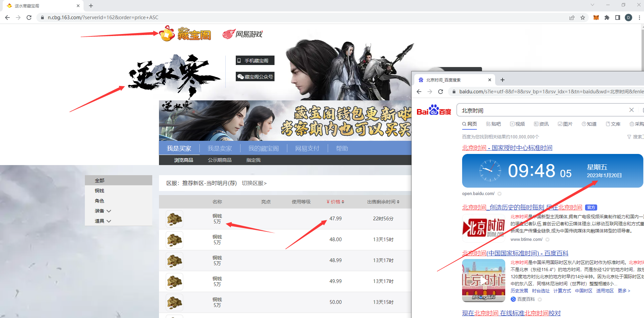
Task: Click the 藏宝阁钱包更新 banner
Action: pos(285,121)
